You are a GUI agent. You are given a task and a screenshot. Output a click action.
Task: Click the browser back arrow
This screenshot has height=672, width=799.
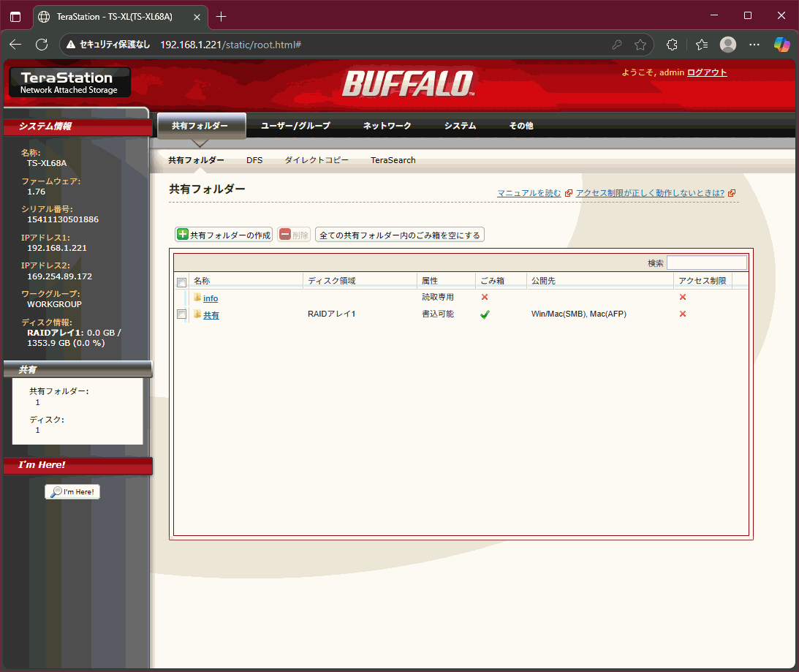pos(15,45)
